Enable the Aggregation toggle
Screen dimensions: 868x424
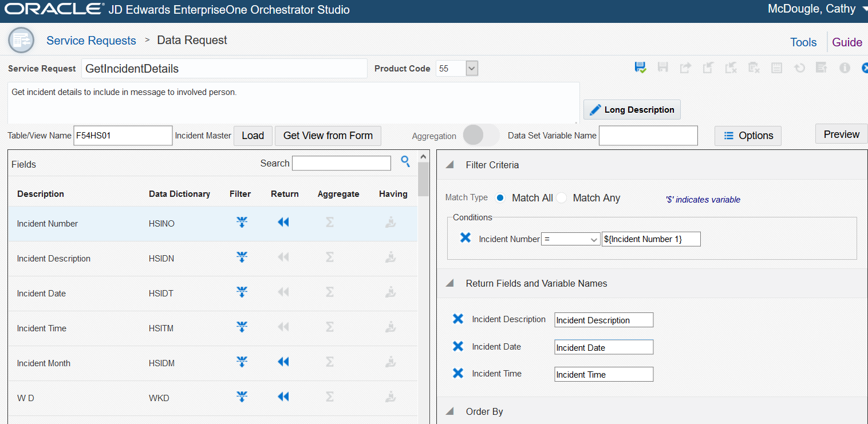coord(480,136)
